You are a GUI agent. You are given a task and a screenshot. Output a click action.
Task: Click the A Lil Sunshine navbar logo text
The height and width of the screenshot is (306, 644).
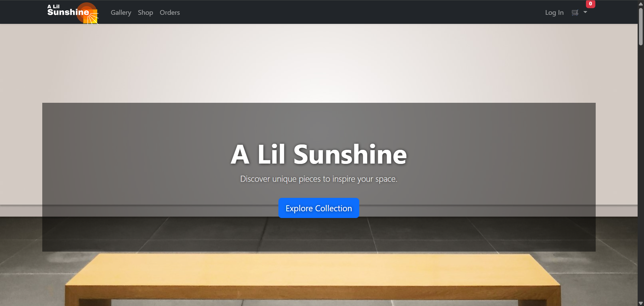click(x=68, y=11)
